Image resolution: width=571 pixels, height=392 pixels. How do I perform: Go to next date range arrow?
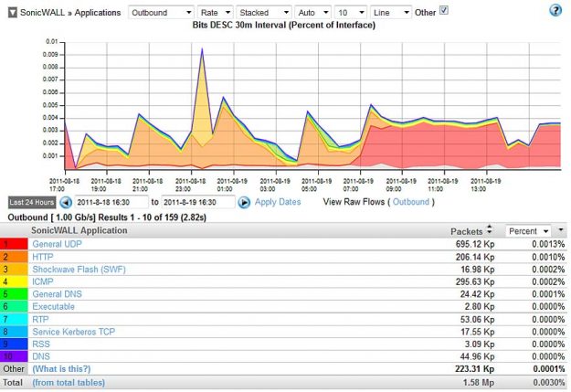244,202
